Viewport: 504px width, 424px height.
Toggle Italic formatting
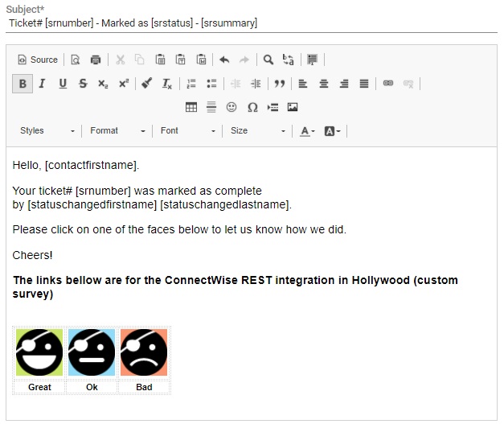tap(42, 84)
